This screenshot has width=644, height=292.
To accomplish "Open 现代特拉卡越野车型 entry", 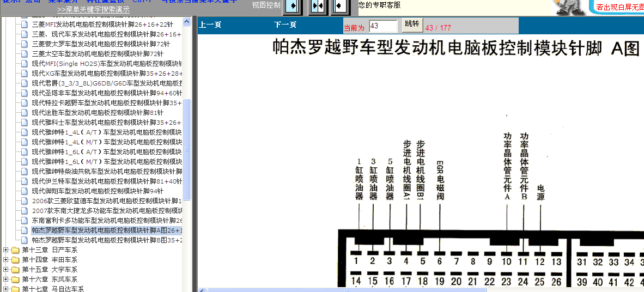I will [106, 102].
